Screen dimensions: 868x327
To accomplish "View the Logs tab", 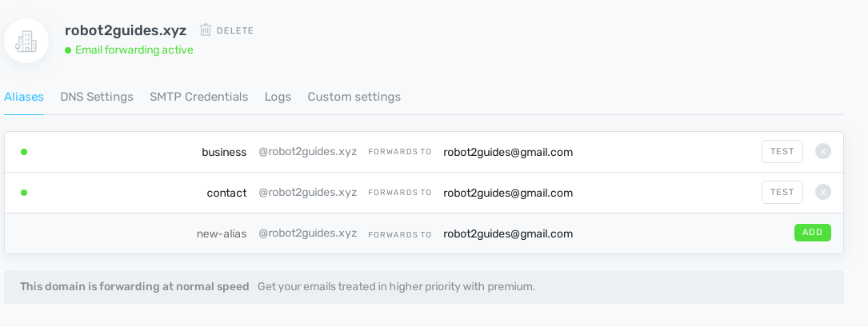I will pyautogui.click(x=278, y=97).
